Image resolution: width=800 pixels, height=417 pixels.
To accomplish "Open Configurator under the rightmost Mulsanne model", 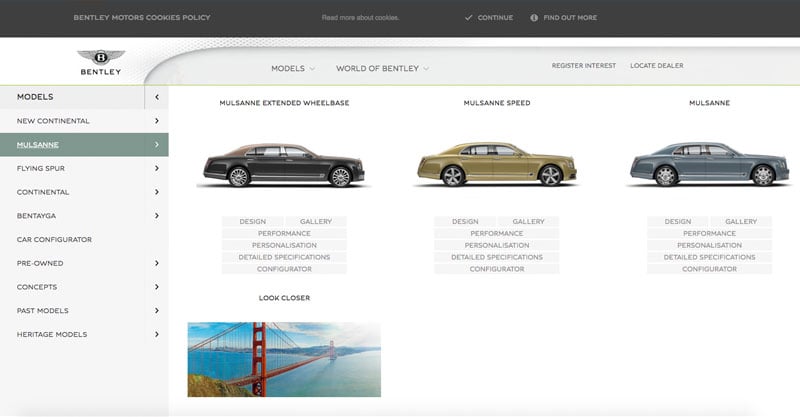I will (710, 269).
